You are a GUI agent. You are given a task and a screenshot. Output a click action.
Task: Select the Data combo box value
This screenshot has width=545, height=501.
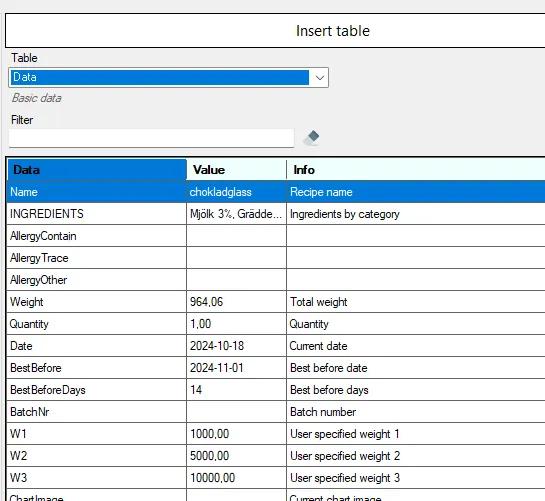[x=160, y=77]
